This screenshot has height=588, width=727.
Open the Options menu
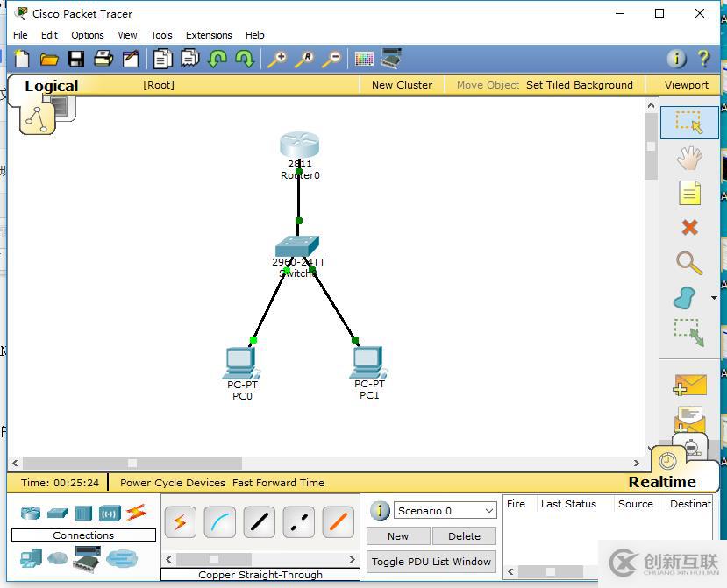88,35
